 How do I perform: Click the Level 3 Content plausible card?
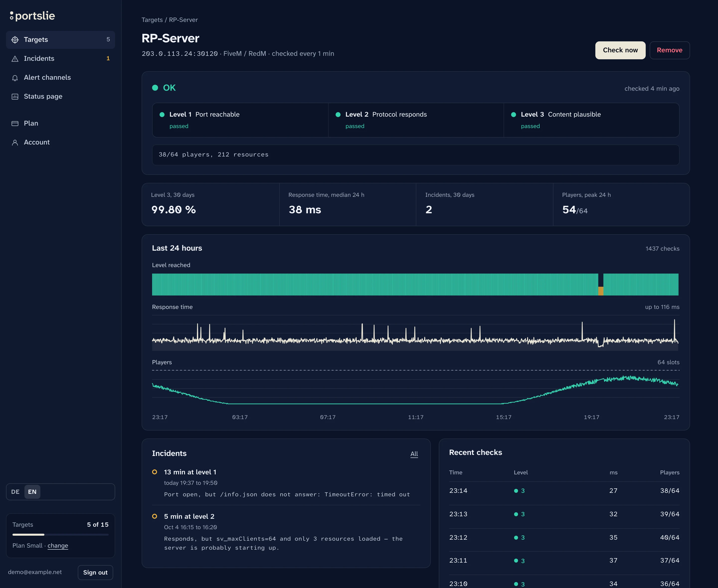click(592, 120)
